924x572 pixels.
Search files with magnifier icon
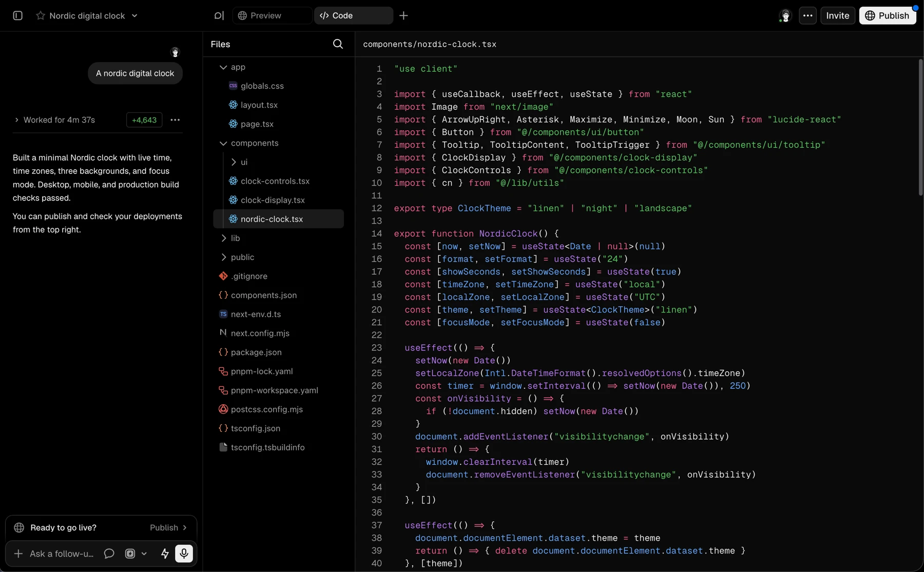338,44
